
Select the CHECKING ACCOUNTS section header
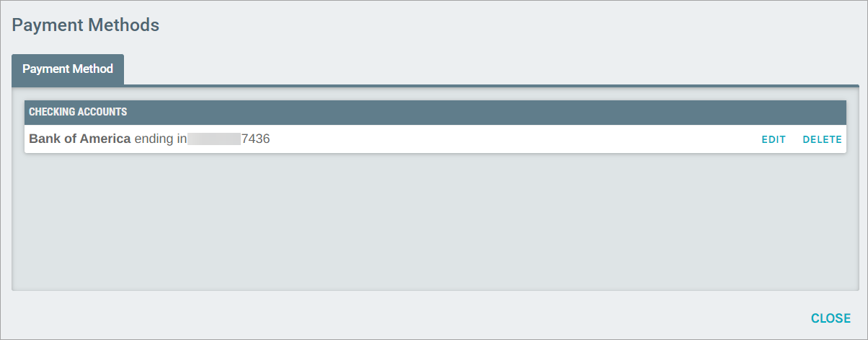(x=435, y=113)
